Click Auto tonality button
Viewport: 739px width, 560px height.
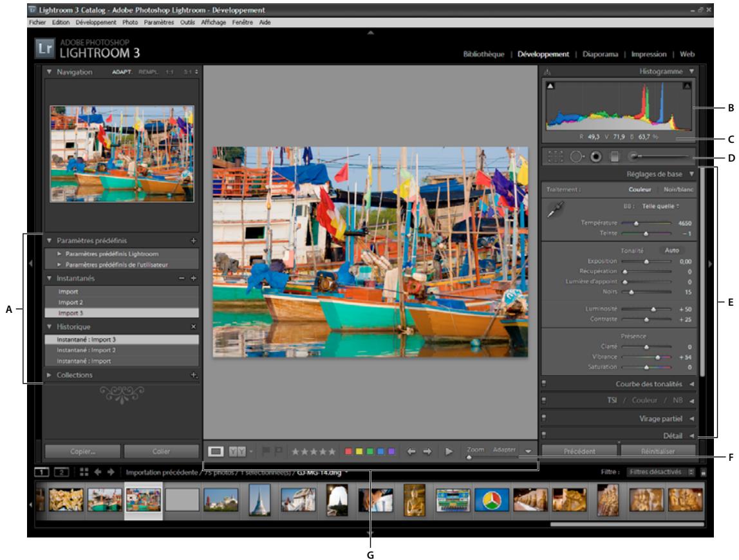(x=671, y=250)
